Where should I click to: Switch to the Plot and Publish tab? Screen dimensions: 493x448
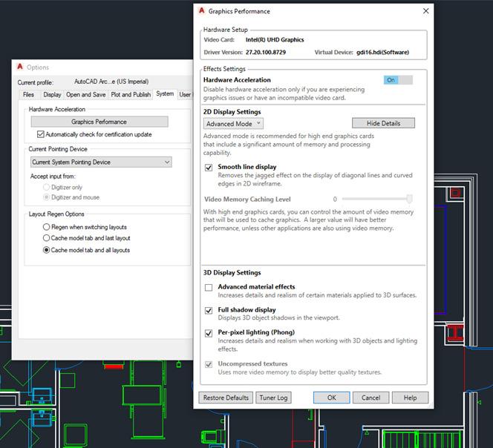pos(131,94)
